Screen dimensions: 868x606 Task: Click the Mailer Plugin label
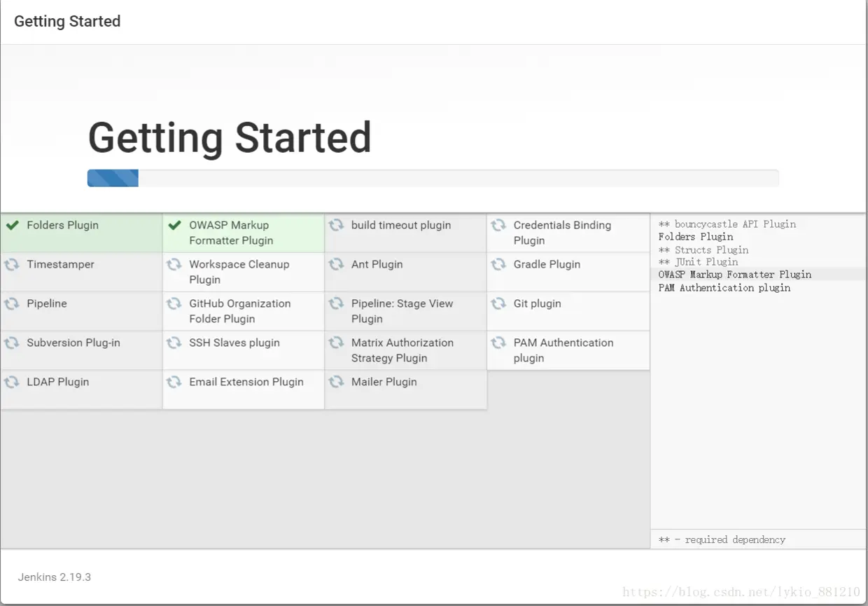pyautogui.click(x=384, y=382)
